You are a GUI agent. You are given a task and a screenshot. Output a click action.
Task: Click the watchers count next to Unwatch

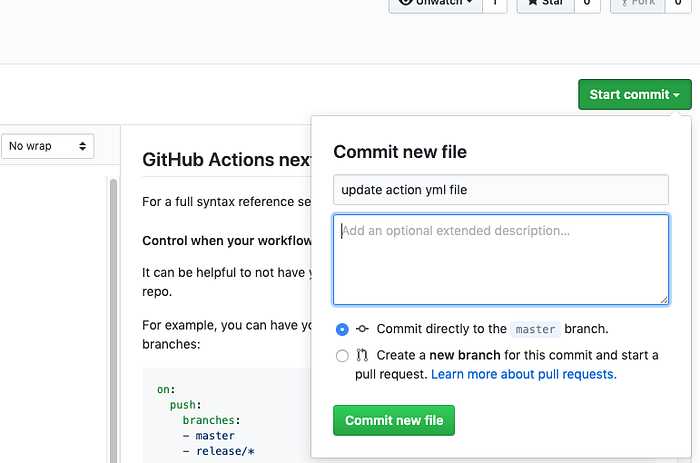pos(495,2)
